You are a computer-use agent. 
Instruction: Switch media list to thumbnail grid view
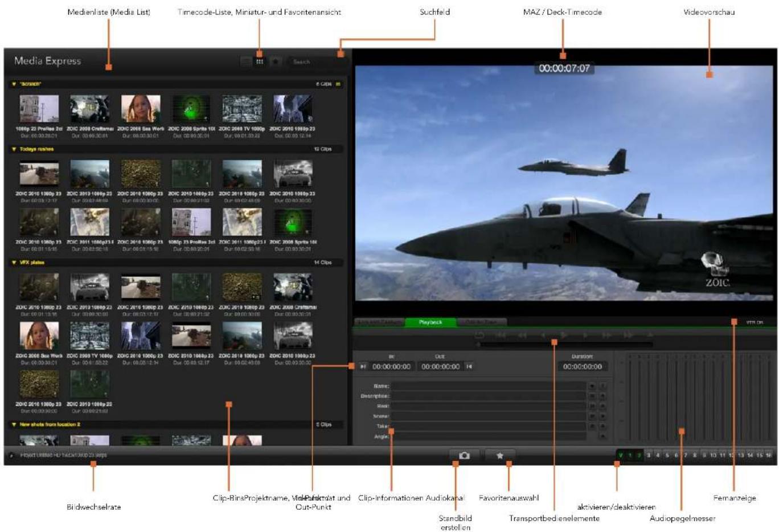pyautogui.click(x=260, y=62)
